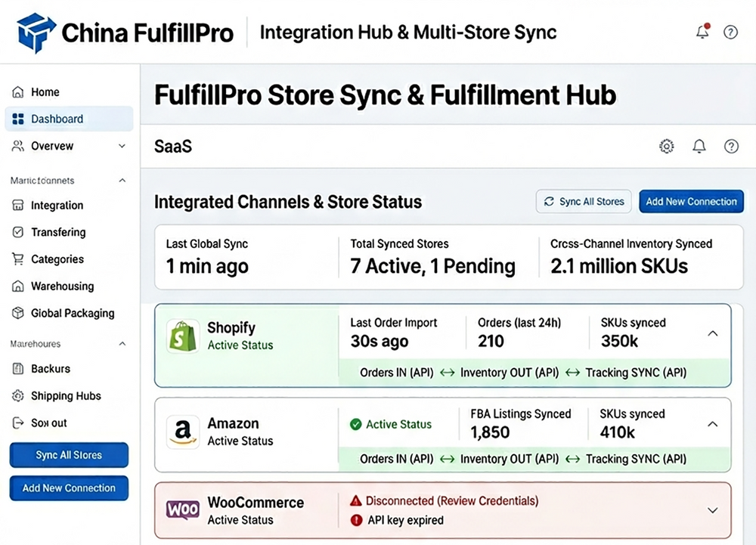Screen dimensions: 756x545
Task: Click the Amazon logo icon
Action: pyautogui.click(x=183, y=432)
